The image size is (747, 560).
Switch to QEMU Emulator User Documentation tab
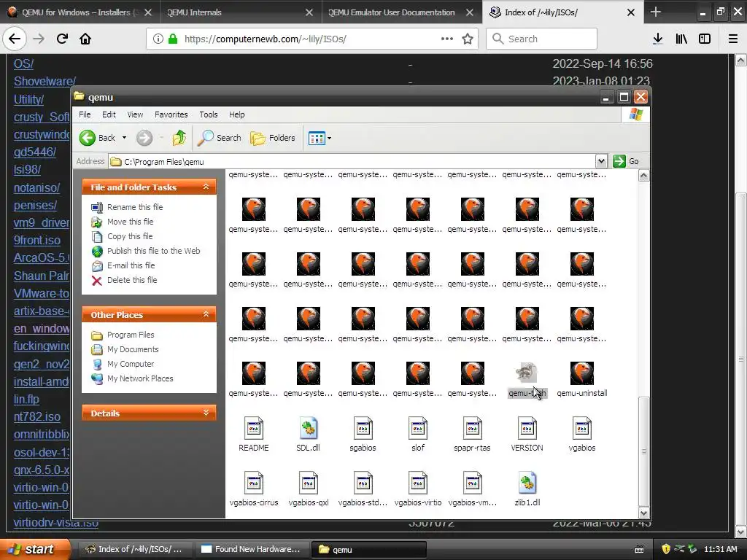[x=402, y=12]
